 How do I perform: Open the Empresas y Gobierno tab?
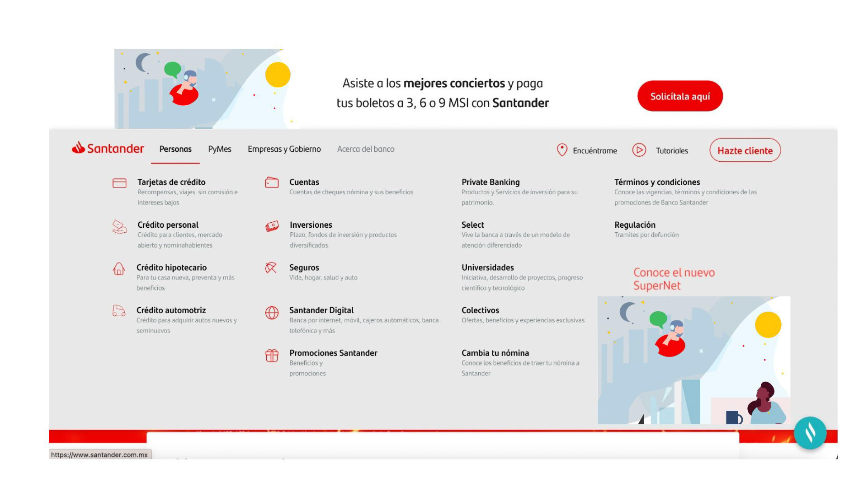click(284, 149)
